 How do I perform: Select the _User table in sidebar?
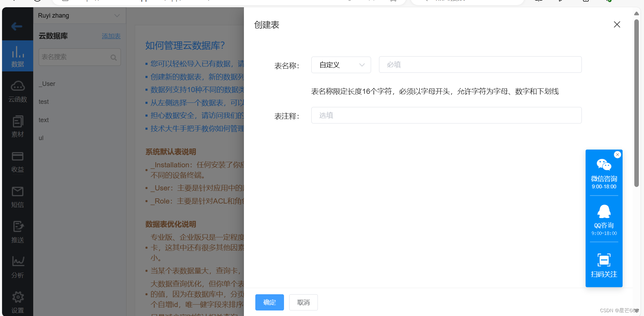(x=47, y=83)
